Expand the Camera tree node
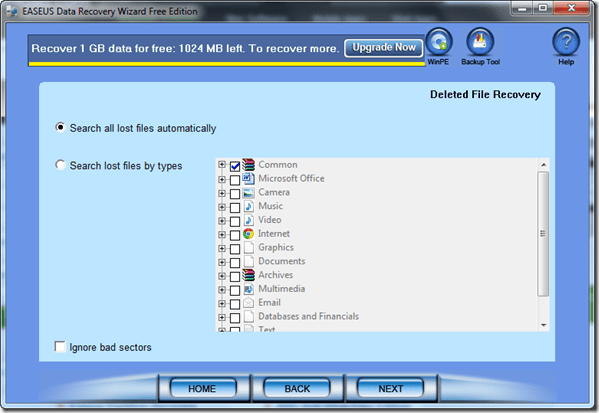Image resolution: width=599 pixels, height=413 pixels. tap(222, 193)
